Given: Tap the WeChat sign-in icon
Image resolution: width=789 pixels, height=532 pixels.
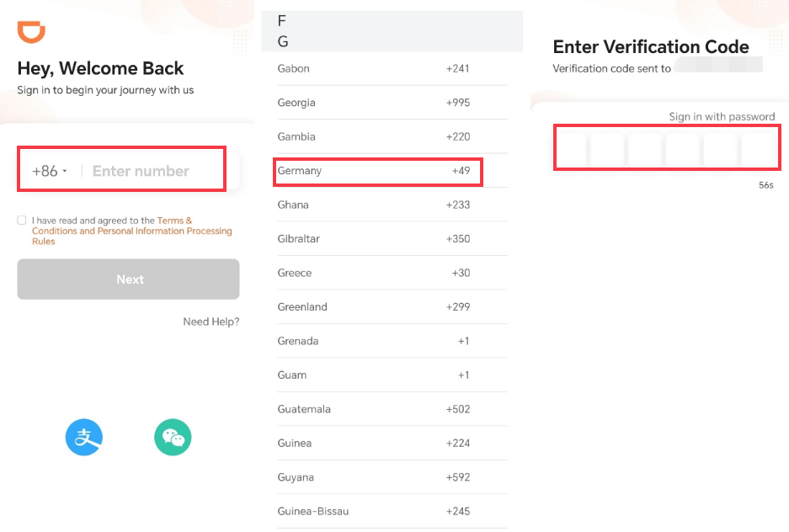Looking at the screenshot, I should coord(173,437).
